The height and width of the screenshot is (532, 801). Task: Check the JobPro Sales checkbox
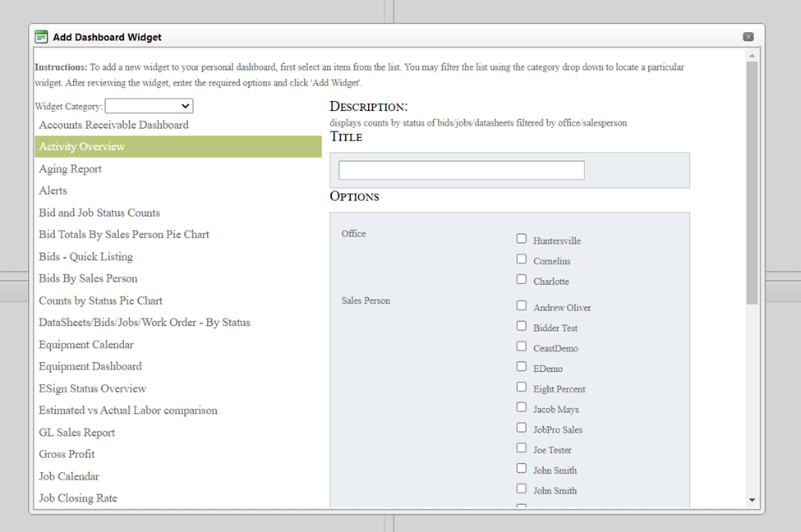tap(522, 429)
